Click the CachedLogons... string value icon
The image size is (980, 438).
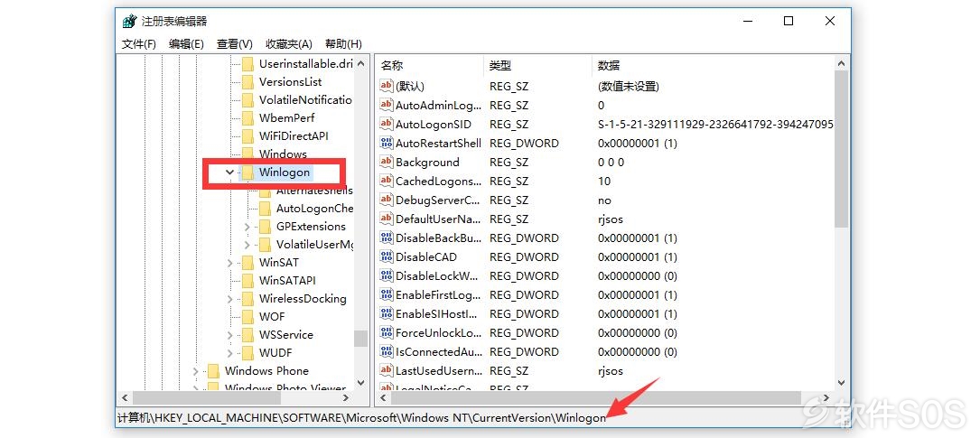pyautogui.click(x=387, y=182)
